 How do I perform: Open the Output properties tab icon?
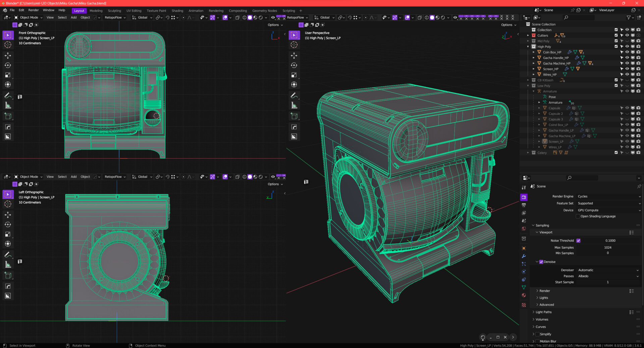click(524, 205)
